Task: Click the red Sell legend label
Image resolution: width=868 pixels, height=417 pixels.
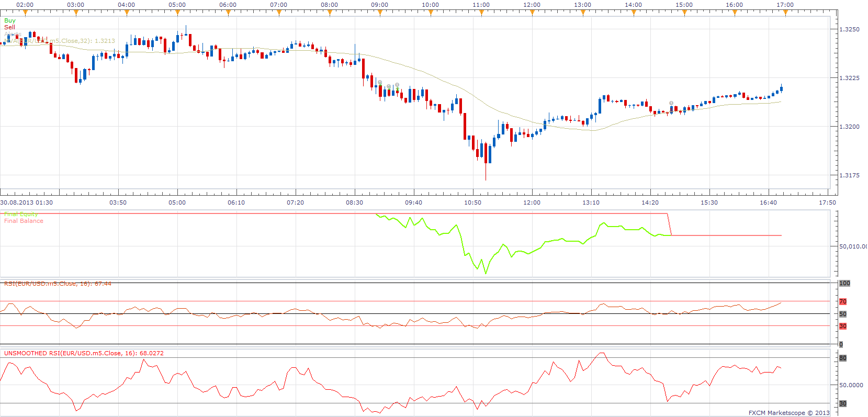Action: [x=9, y=27]
